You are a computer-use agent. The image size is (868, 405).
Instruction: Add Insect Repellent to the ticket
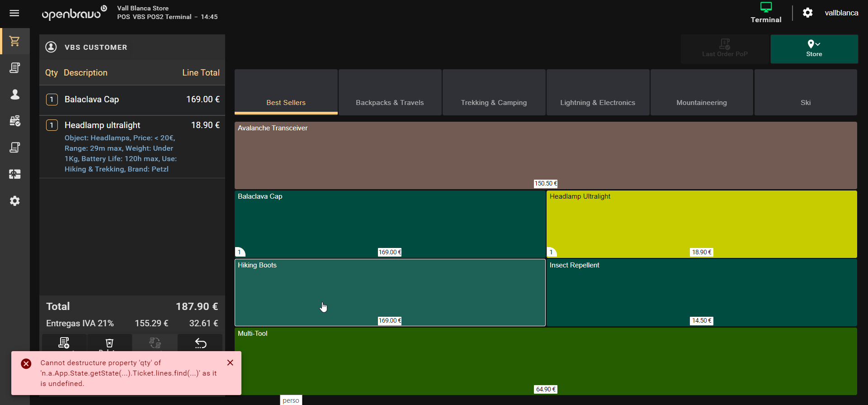click(x=701, y=292)
